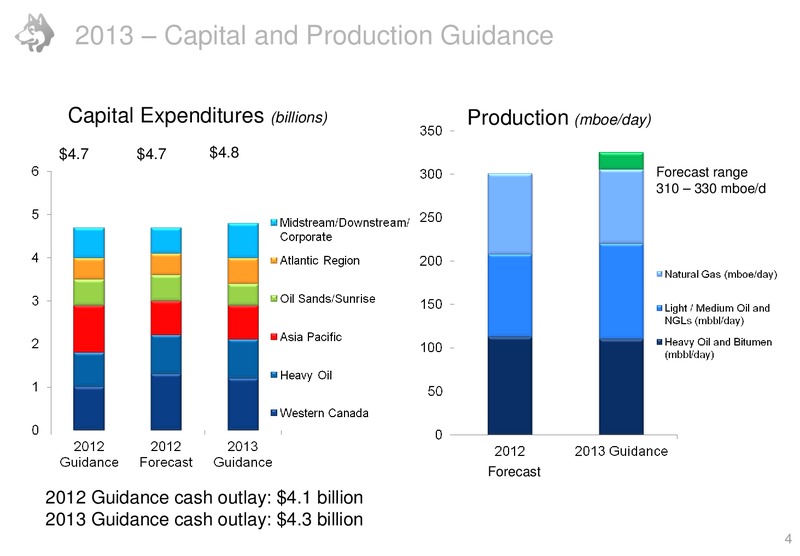Click the 'Western Canada' legend label
This screenshot has height=556, width=800.
click(x=324, y=413)
